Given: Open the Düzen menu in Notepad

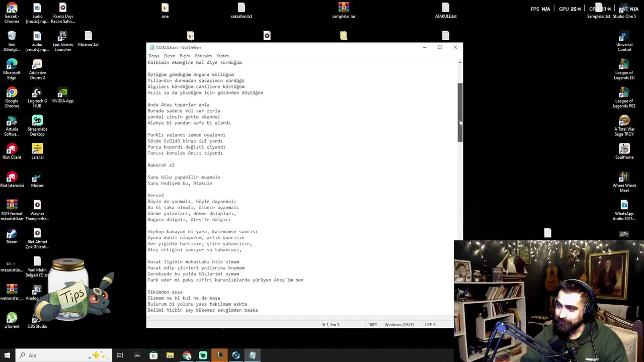Looking at the screenshot, I should click(x=170, y=56).
